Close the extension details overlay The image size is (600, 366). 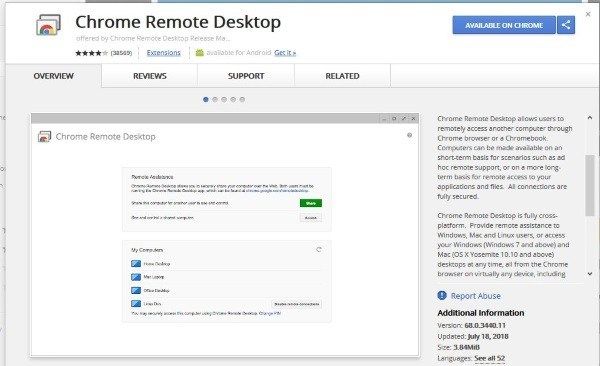point(588,14)
